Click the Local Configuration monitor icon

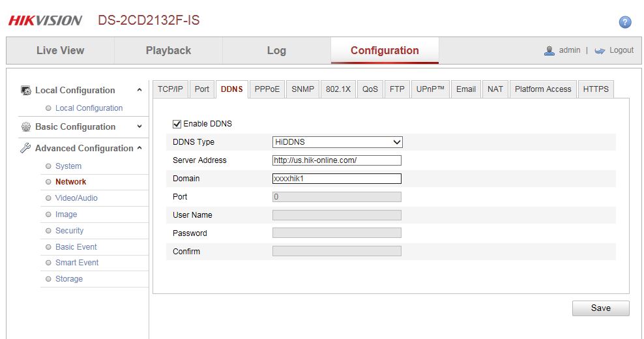[x=26, y=91]
